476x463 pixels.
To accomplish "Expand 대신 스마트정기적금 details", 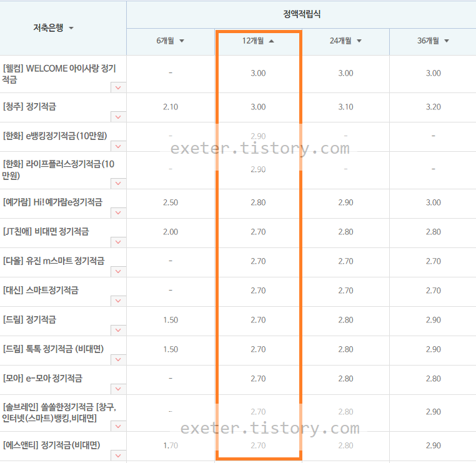I will (x=119, y=301).
